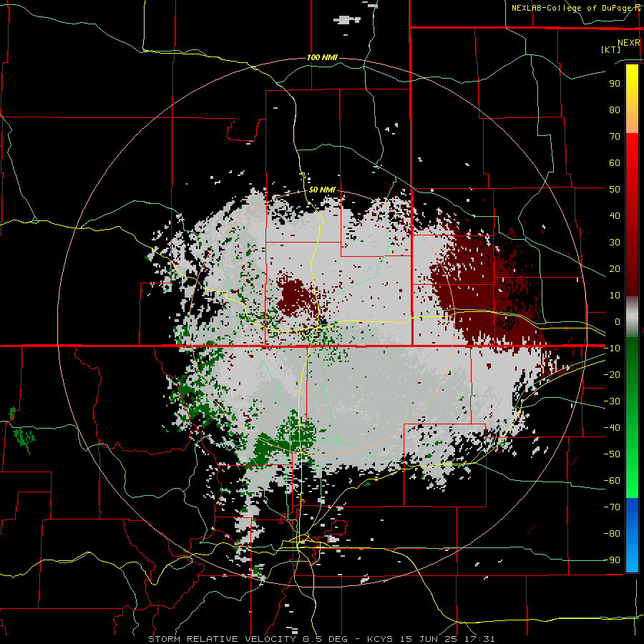Click the "15 JUN 25" date text
Screen dimensions: 644x644
point(429,639)
